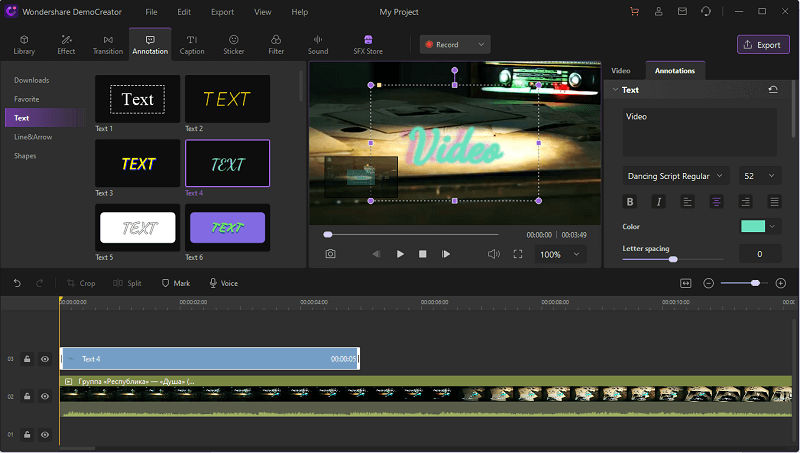Open the mail messages icon

(682, 11)
